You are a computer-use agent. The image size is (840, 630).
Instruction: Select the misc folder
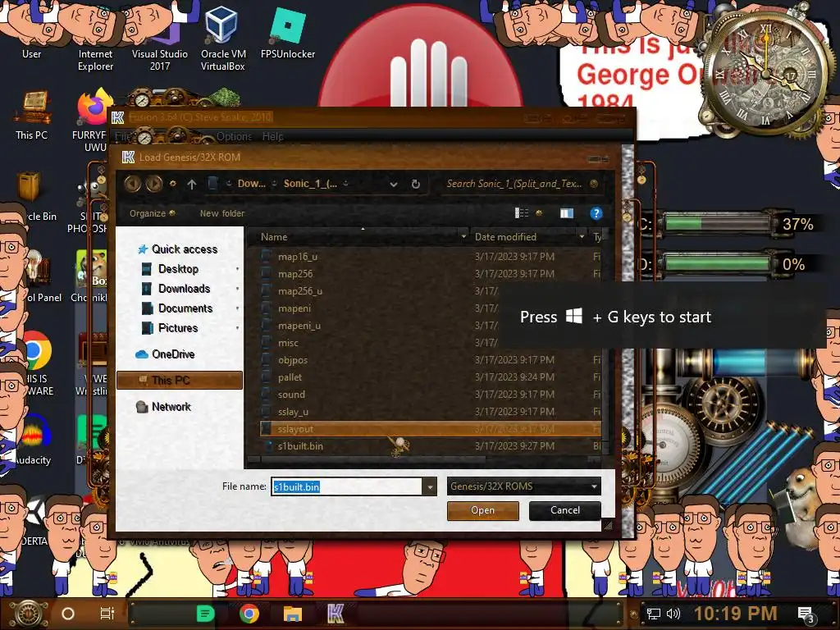[x=288, y=343]
